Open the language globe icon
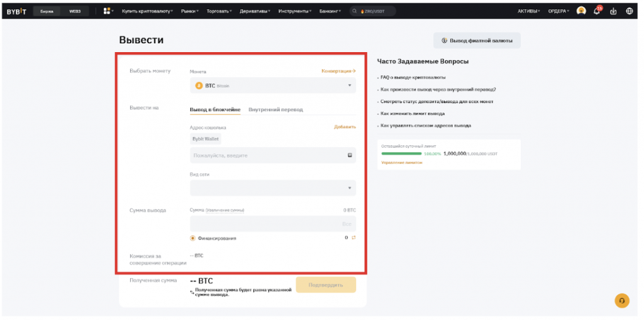This screenshot has width=644, height=321. pos(629,11)
